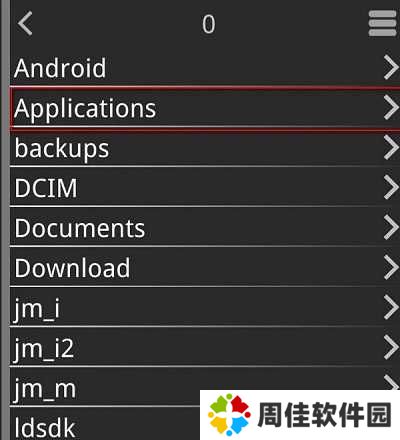Expand the Applications row arrow
Viewport: 400px width, 440px height.
[391, 107]
